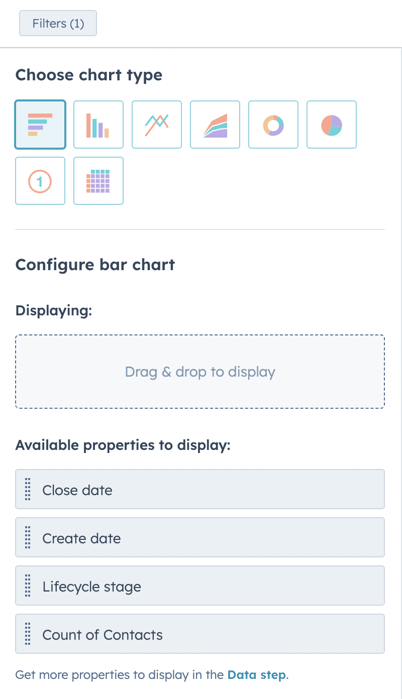
Task: Click the Lifecycle stage property
Action: pyautogui.click(x=200, y=585)
